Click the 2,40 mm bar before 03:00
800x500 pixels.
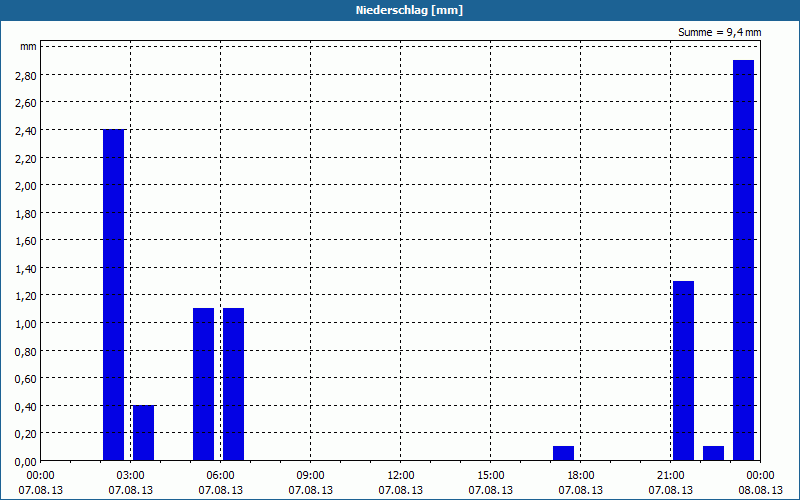(113, 295)
